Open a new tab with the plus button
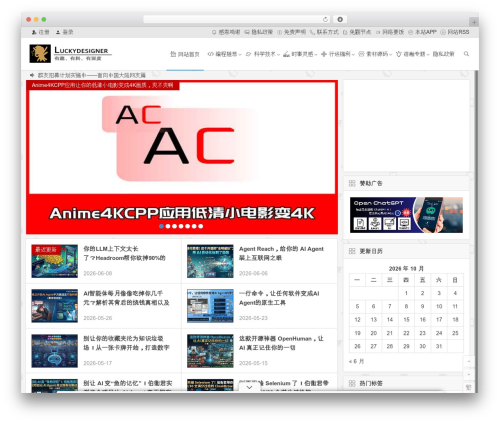The image size is (500, 423). 474,22
